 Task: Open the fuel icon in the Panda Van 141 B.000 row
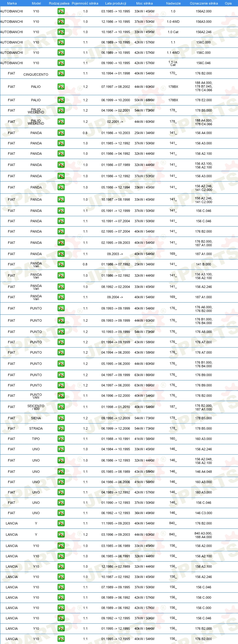[x=61, y=264]
